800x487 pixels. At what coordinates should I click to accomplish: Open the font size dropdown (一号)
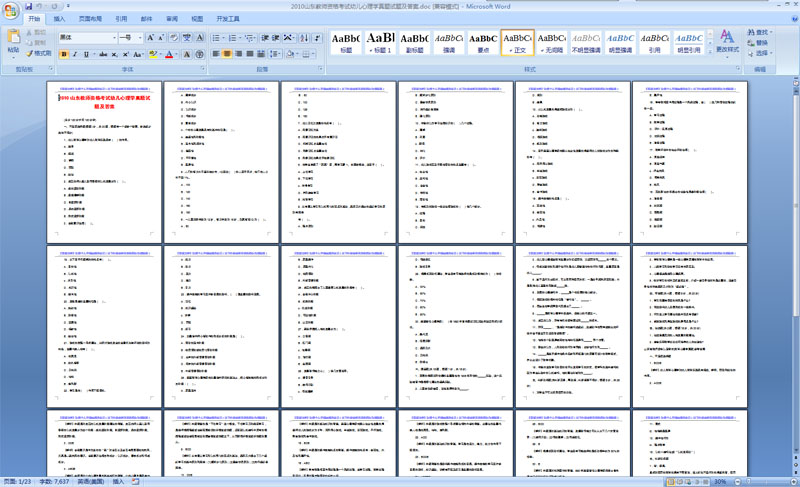point(140,38)
